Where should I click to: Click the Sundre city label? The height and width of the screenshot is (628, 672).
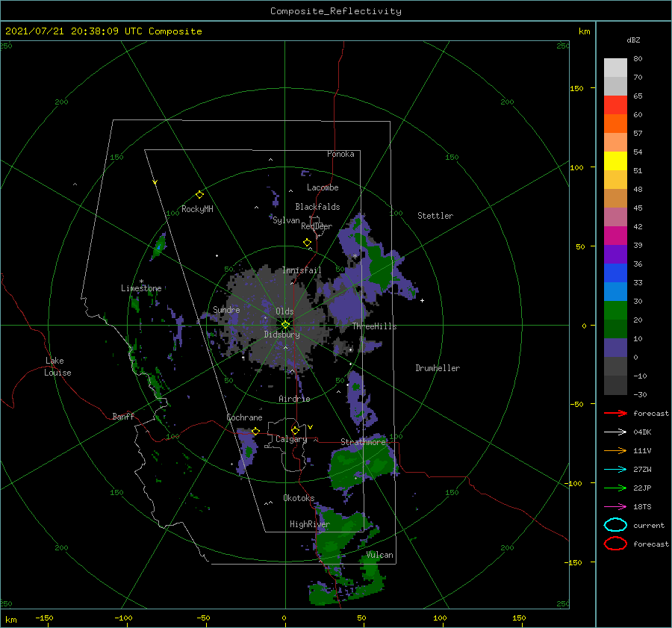(x=226, y=309)
